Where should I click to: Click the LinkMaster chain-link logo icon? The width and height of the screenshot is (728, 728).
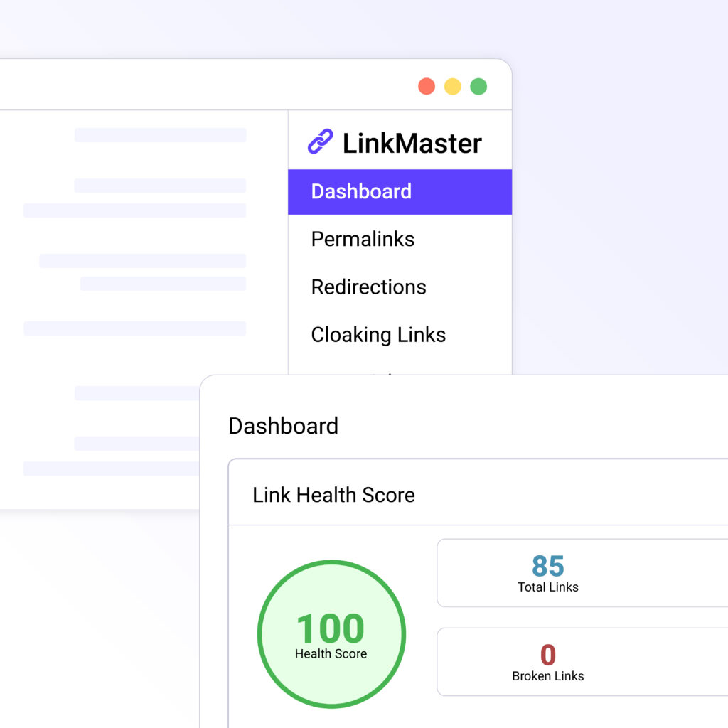click(x=320, y=141)
